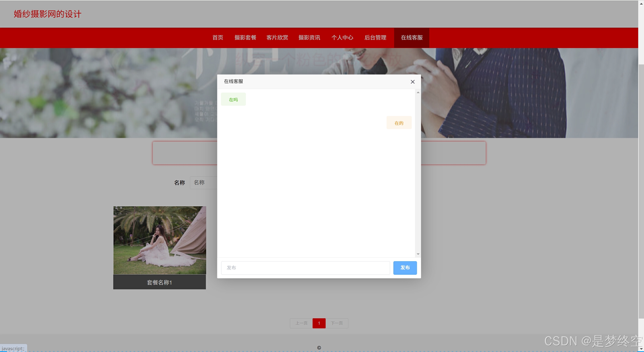Click the site title 婚纱摄影网的设计

click(x=48, y=14)
